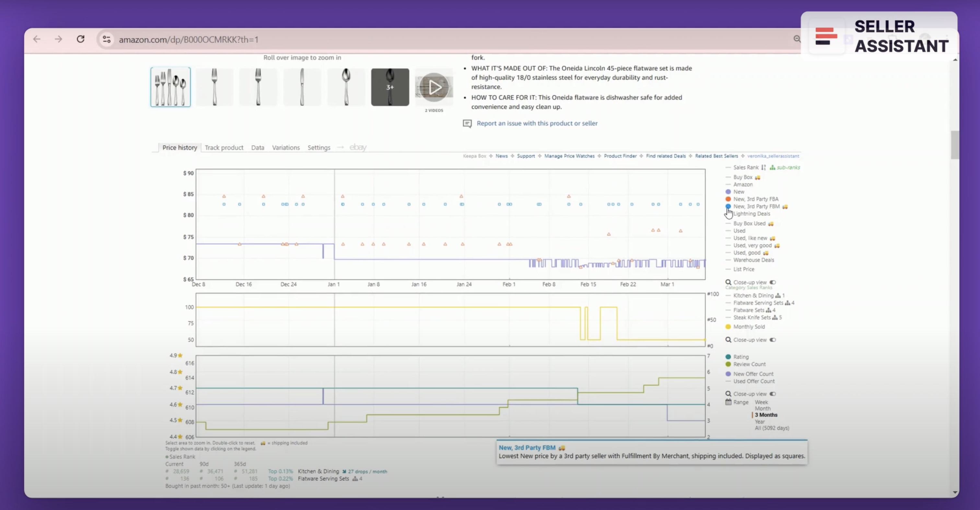Image resolution: width=980 pixels, height=510 pixels.
Task: Click the report issue speech bubble icon
Action: click(467, 123)
